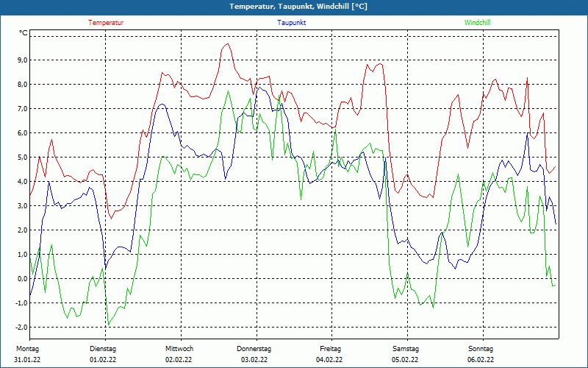Click the °C unit label on axis

pyautogui.click(x=24, y=33)
